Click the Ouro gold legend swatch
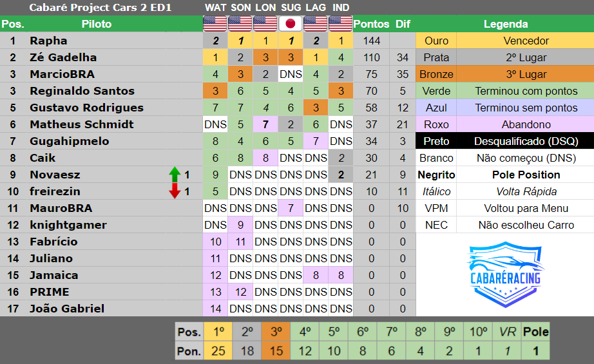Image resolution: width=594 pixels, height=364 pixels. pyautogui.click(x=436, y=41)
